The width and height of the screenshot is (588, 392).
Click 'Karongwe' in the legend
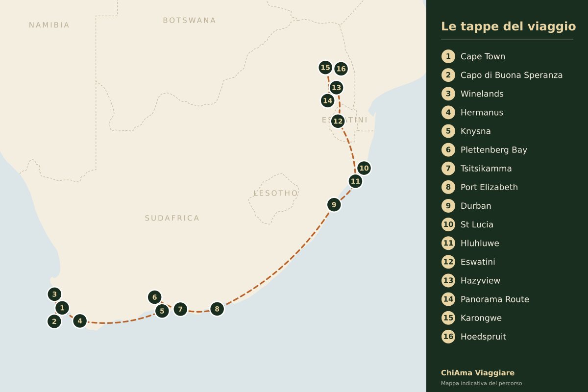pos(481,318)
